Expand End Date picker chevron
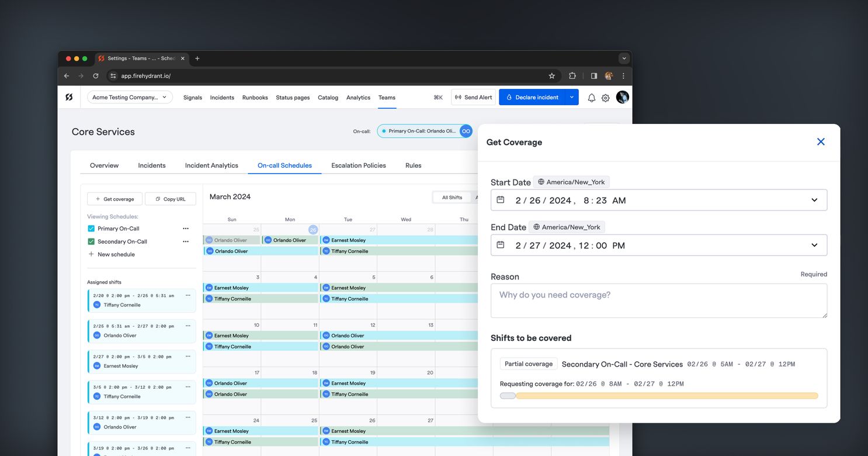The height and width of the screenshot is (456, 868). click(x=814, y=245)
